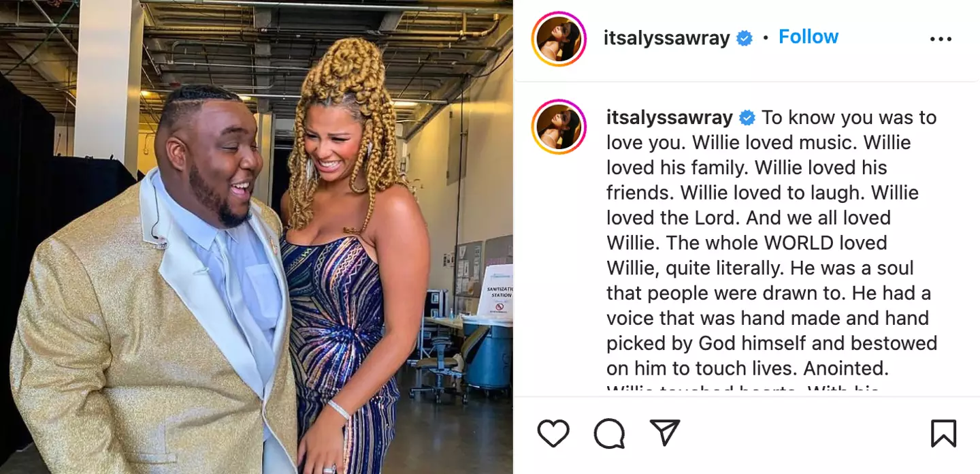Open itsalyssawray profile from header username
The image size is (980, 474).
(667, 38)
